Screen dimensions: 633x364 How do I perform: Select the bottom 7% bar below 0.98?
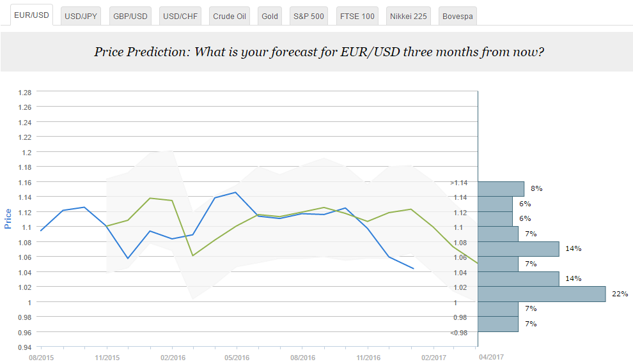(498, 324)
